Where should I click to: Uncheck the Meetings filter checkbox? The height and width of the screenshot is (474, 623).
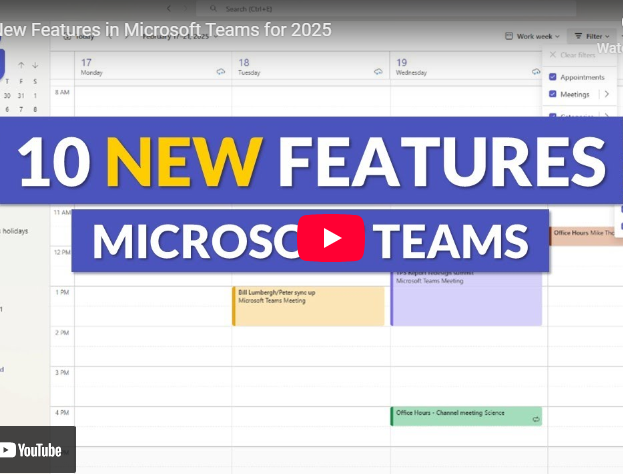553,94
